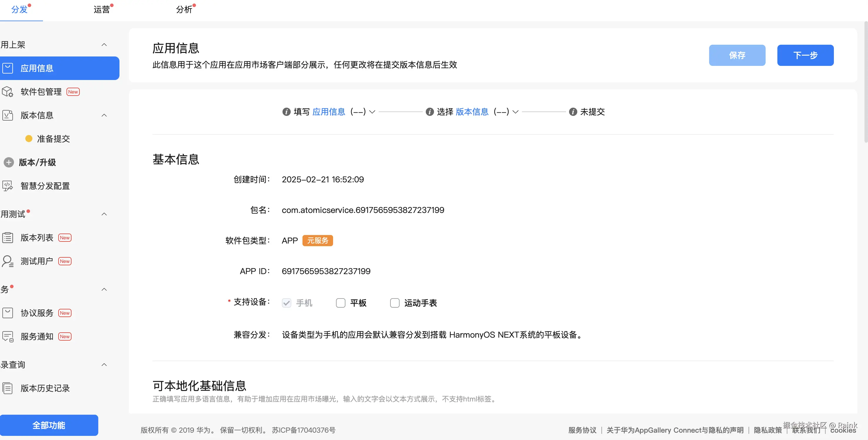Click the 应用信息 sidebar envelope icon
Image resolution: width=868 pixels, height=440 pixels.
[x=7, y=69]
